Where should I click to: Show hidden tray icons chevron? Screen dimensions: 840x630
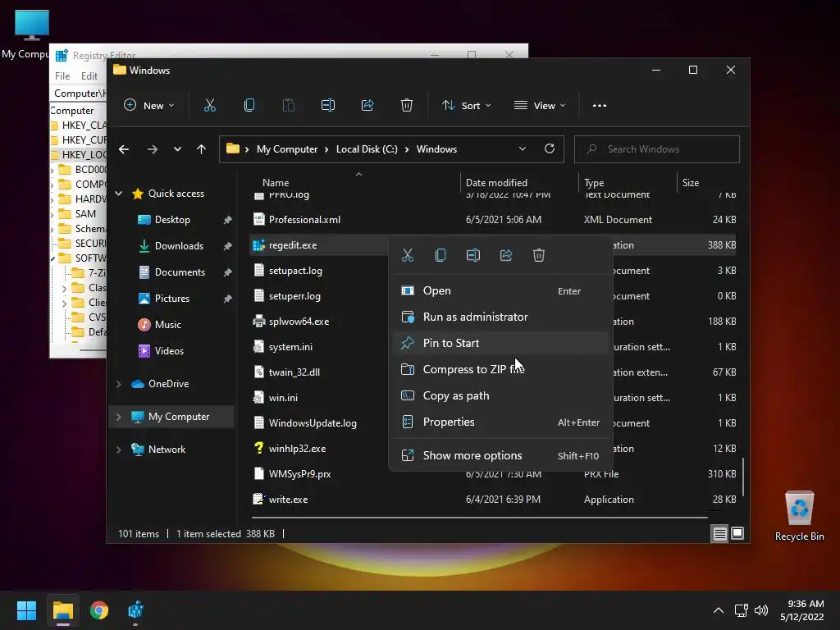pos(719,610)
